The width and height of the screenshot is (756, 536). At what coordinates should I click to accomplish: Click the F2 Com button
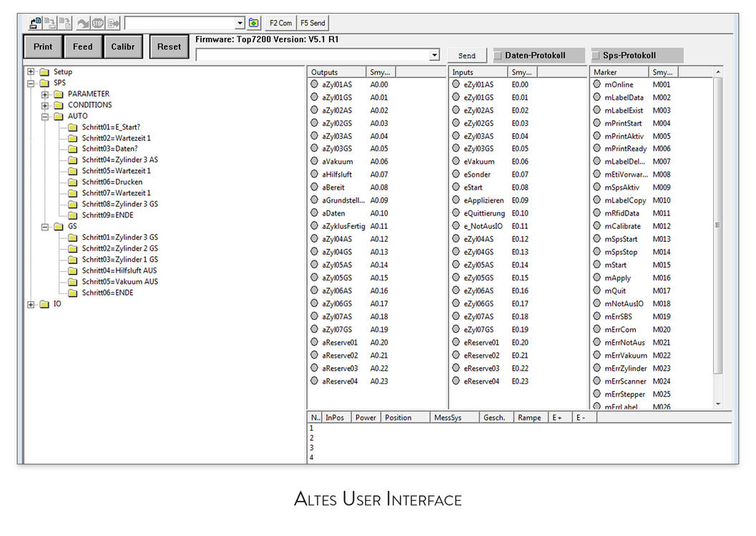pyautogui.click(x=280, y=23)
